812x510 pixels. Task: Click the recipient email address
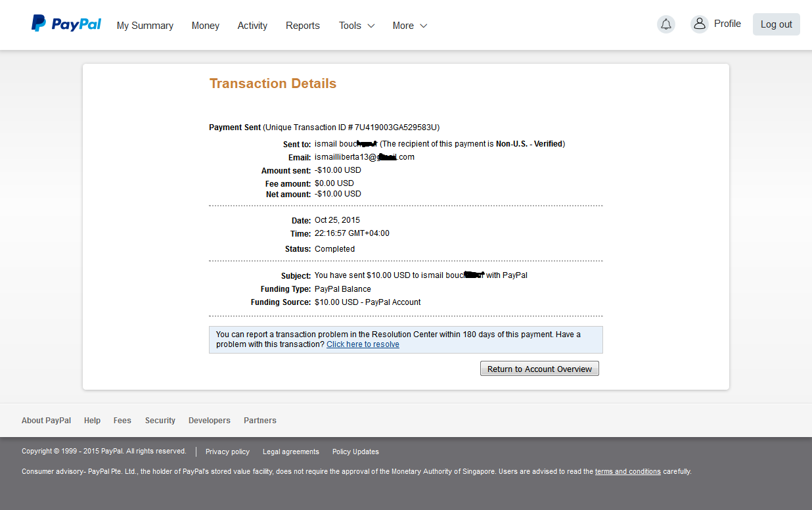(x=365, y=157)
